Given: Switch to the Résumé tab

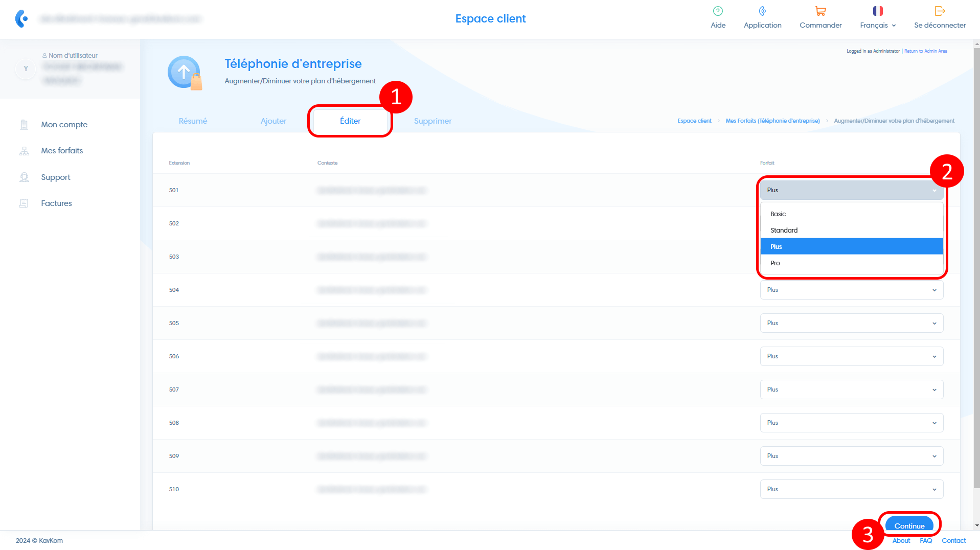Looking at the screenshot, I should click(193, 121).
